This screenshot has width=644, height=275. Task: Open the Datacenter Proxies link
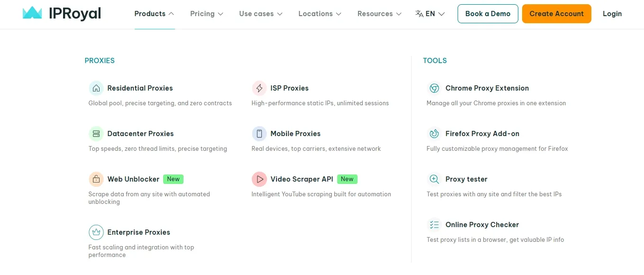click(x=140, y=134)
